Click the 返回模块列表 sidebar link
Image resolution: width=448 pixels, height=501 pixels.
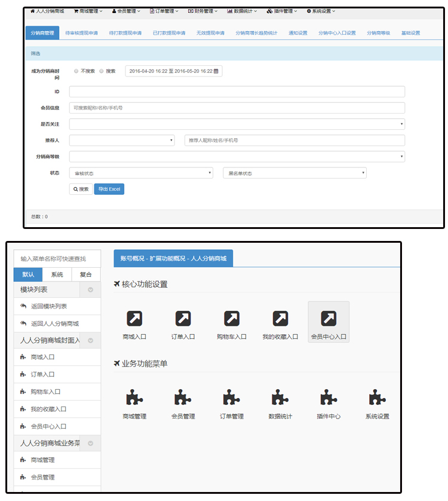pos(57,306)
